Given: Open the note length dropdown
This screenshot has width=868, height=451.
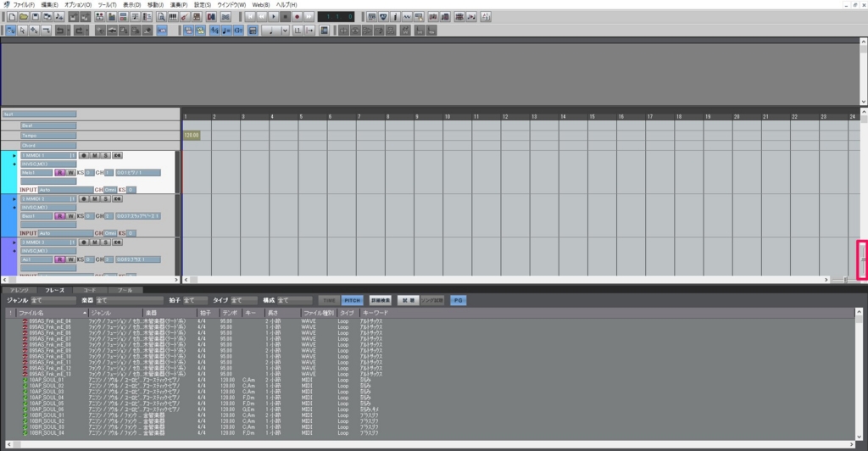Looking at the screenshot, I should (x=285, y=31).
